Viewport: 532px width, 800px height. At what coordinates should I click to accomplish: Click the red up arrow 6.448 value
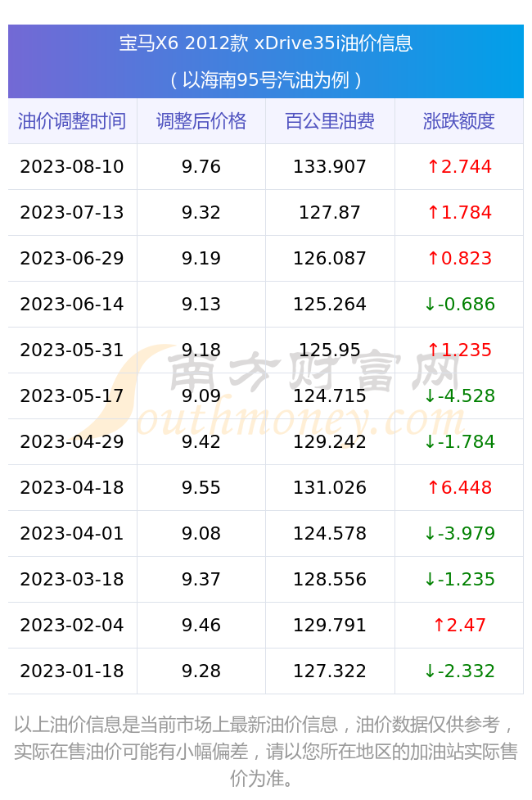pyautogui.click(x=460, y=488)
